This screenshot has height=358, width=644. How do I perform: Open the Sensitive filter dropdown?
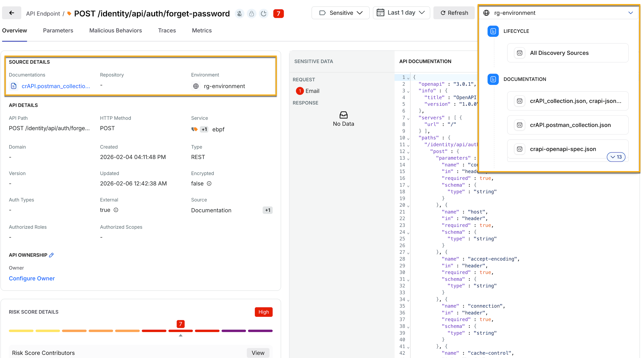click(340, 13)
